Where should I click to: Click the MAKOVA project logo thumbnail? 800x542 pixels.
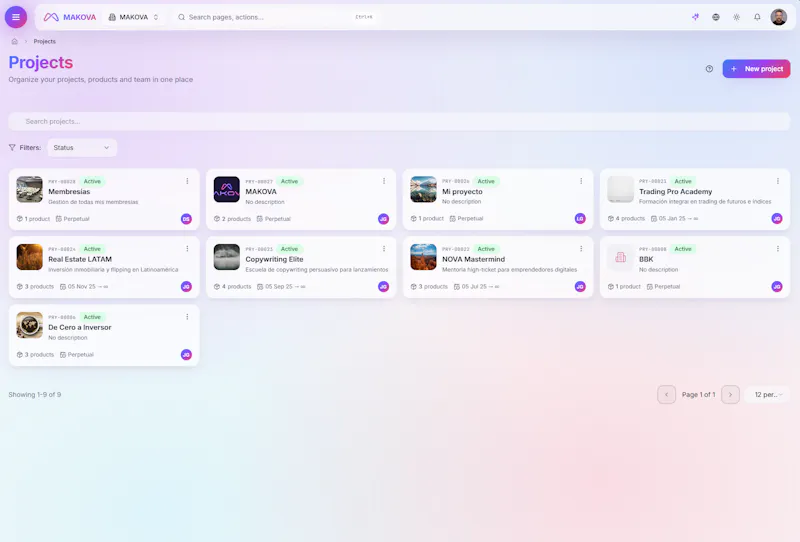coord(227,189)
